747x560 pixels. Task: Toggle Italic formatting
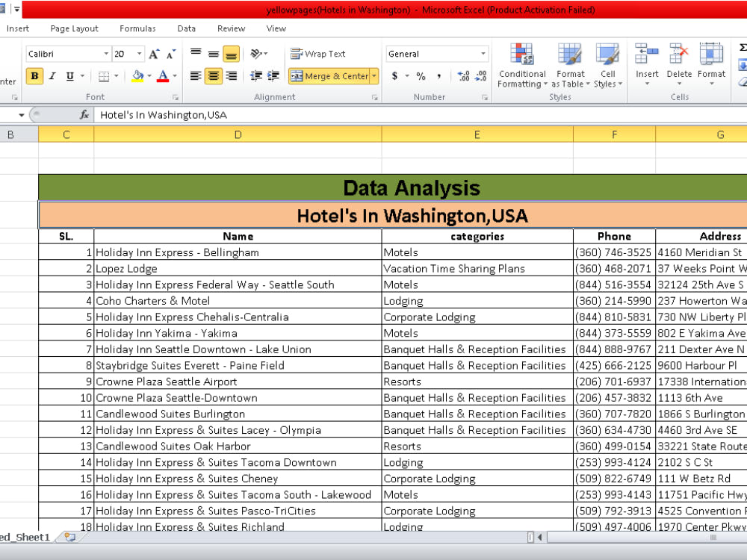click(52, 75)
